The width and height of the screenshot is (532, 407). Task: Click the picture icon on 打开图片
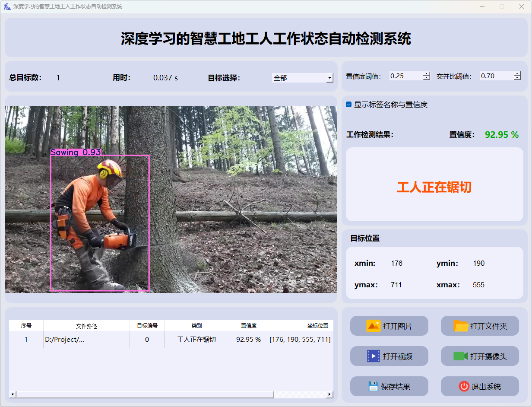point(373,326)
